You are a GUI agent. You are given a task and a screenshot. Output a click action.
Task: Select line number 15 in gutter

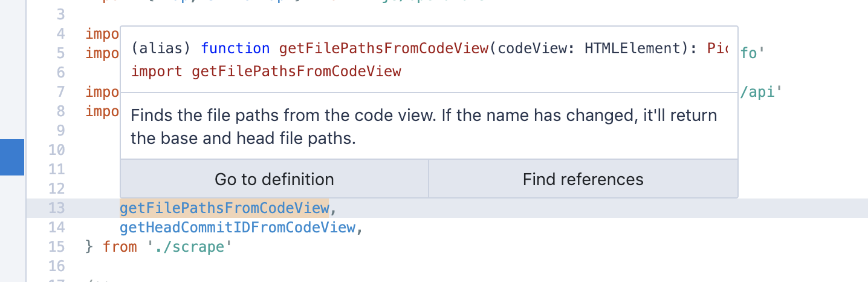click(56, 246)
